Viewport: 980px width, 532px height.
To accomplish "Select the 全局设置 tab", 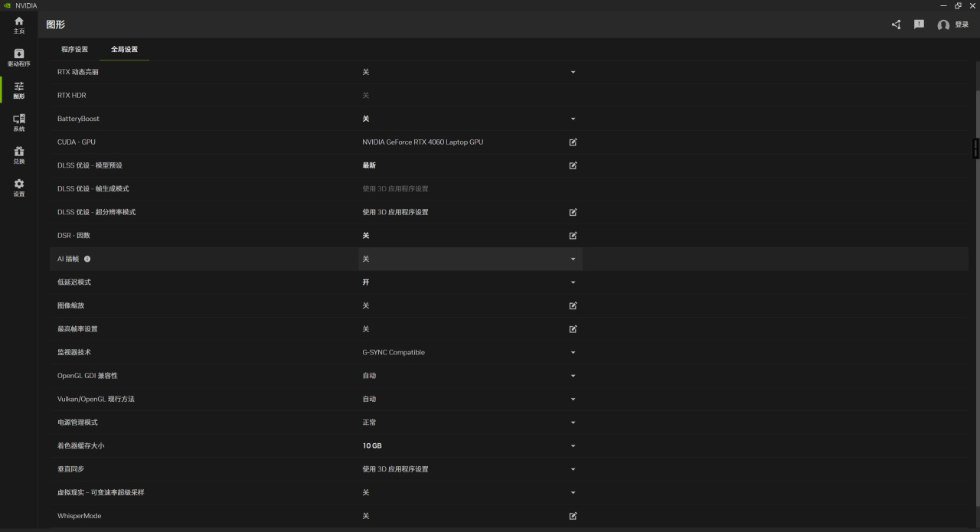I will (x=125, y=50).
